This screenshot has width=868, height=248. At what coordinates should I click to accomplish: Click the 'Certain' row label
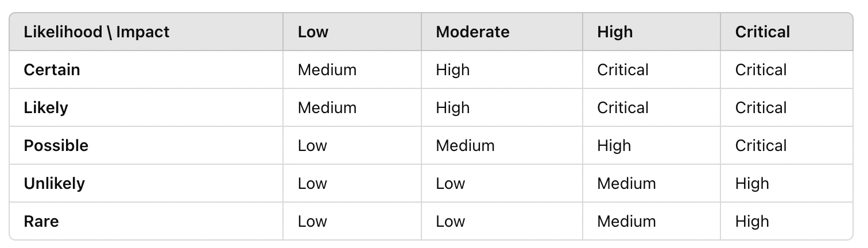[x=52, y=70]
